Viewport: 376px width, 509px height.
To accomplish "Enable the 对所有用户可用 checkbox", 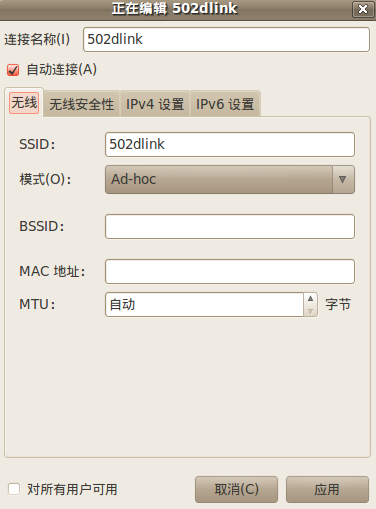I will pyautogui.click(x=14, y=489).
